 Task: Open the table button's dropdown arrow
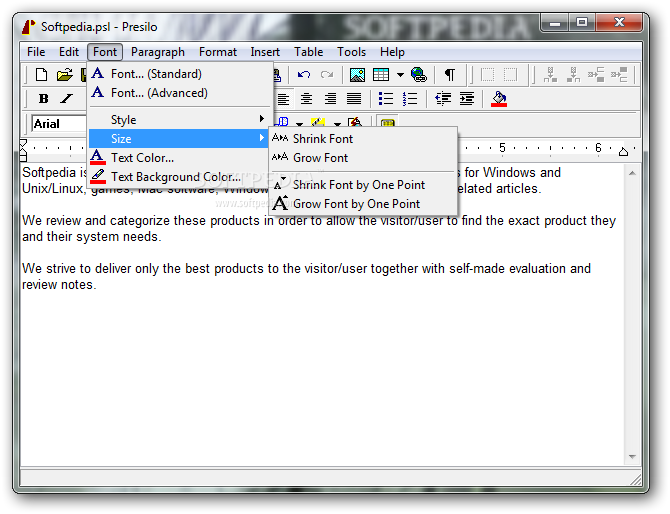pyautogui.click(x=400, y=75)
